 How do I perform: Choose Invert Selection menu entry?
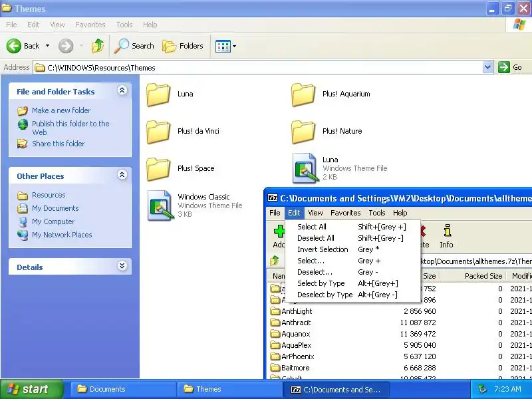(x=352, y=249)
